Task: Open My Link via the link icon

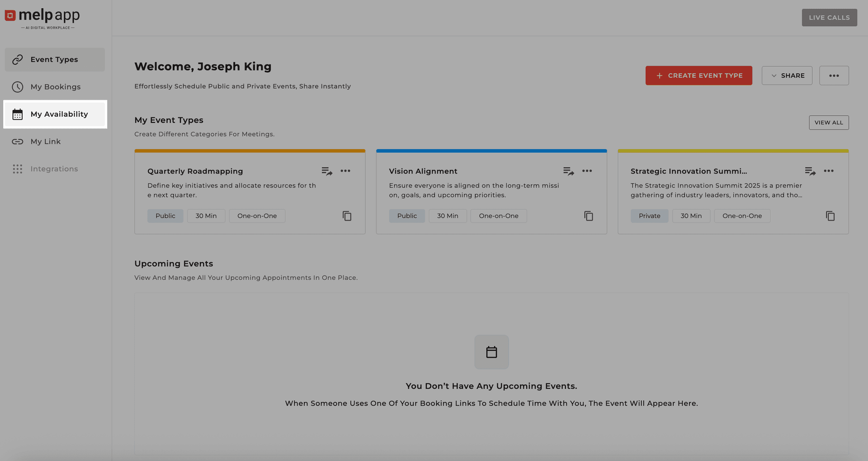Action: (17, 141)
